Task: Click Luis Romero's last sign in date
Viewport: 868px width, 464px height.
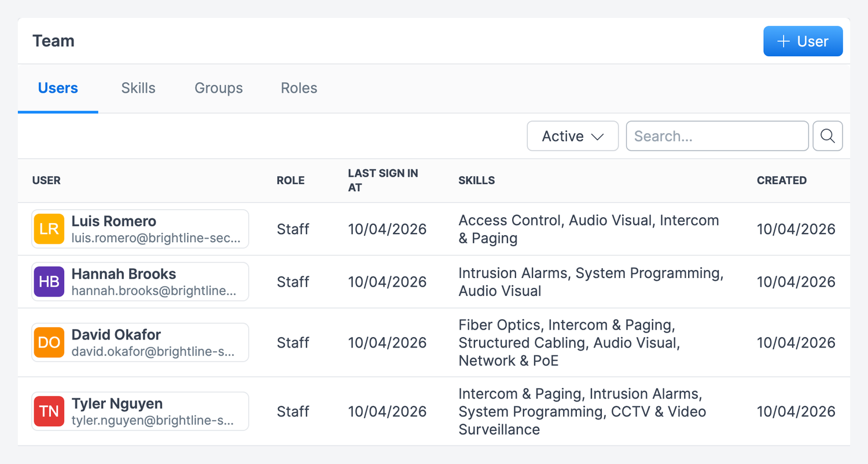Action: 387,229
